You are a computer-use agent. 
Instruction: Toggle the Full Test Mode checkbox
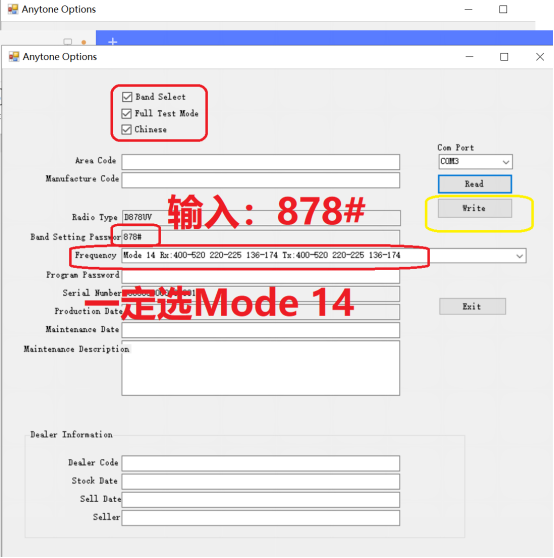pyautogui.click(x=126, y=114)
